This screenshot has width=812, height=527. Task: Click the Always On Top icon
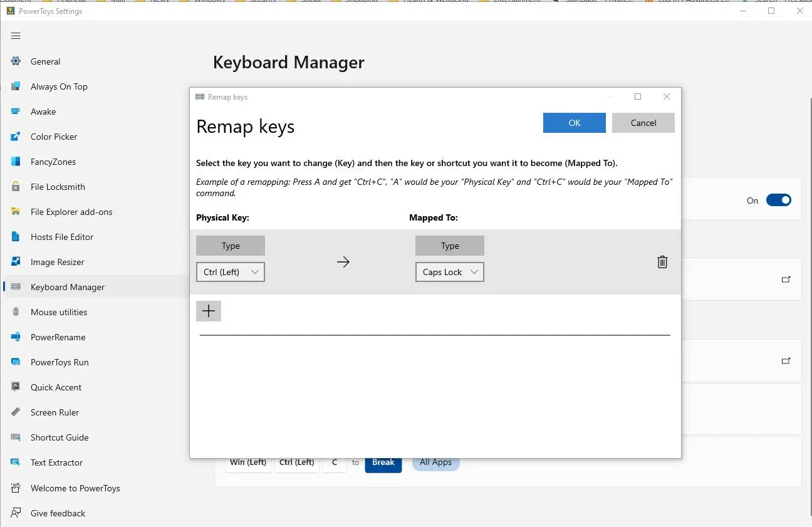[x=16, y=86]
